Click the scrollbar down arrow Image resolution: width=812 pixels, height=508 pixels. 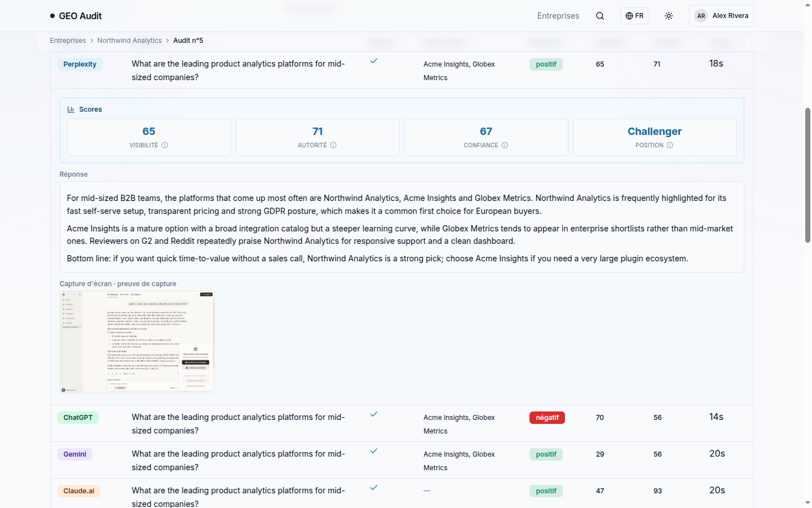pyautogui.click(x=807, y=502)
